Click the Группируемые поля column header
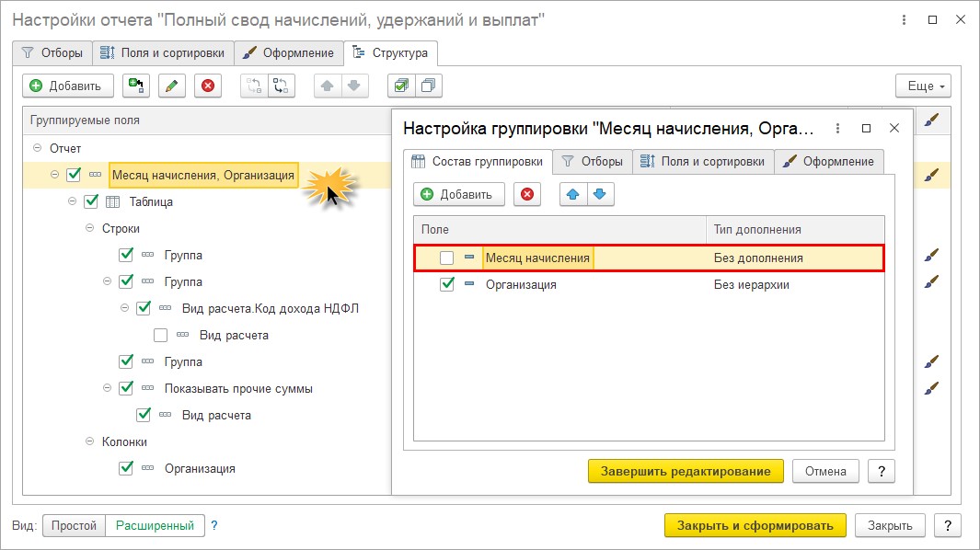The height and width of the screenshot is (550, 980). [x=206, y=120]
